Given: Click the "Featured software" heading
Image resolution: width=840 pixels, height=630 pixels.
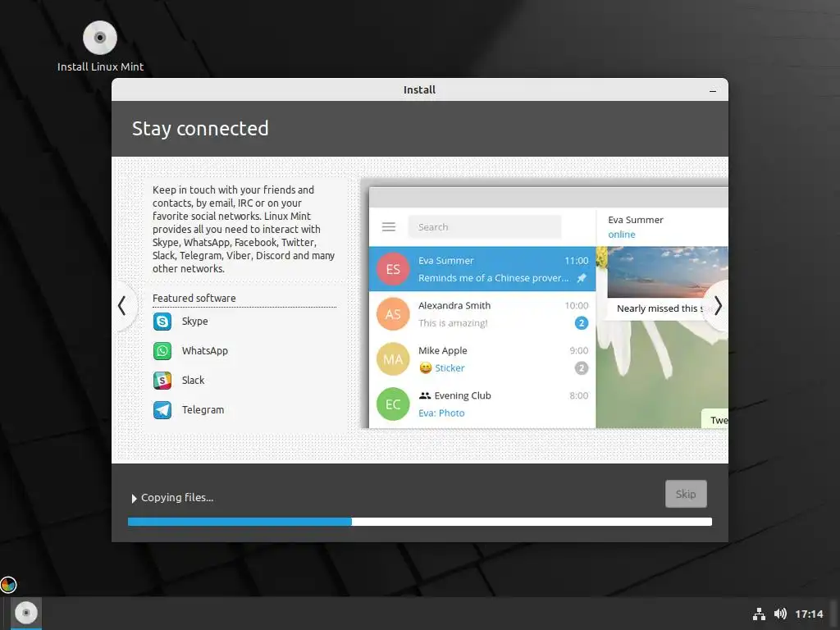Looking at the screenshot, I should coord(194,299).
